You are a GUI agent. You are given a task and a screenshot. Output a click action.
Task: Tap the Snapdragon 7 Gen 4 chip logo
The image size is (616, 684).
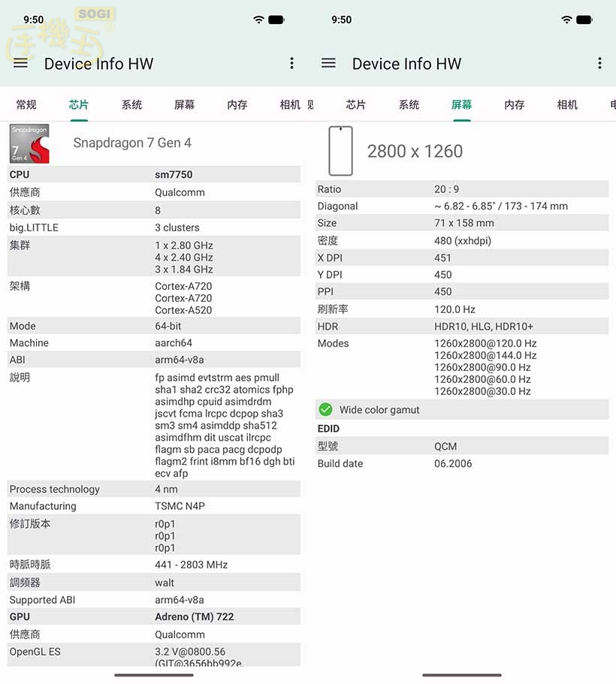pos(29,143)
